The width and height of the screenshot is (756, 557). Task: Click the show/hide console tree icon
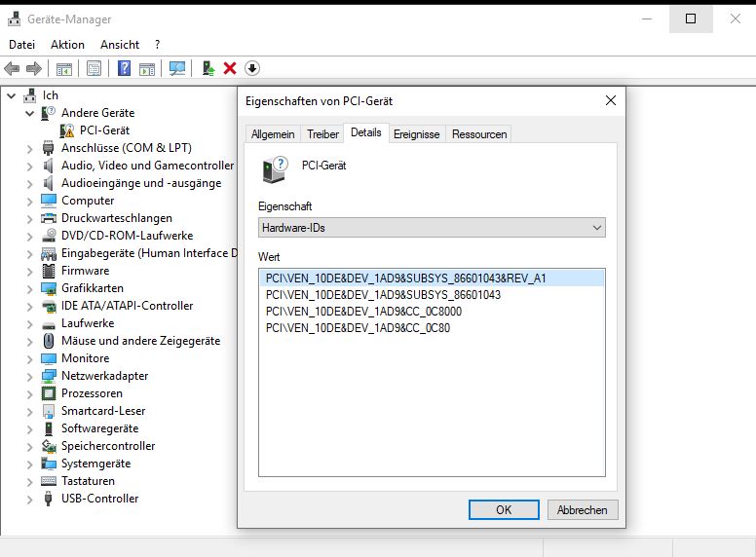coord(64,69)
